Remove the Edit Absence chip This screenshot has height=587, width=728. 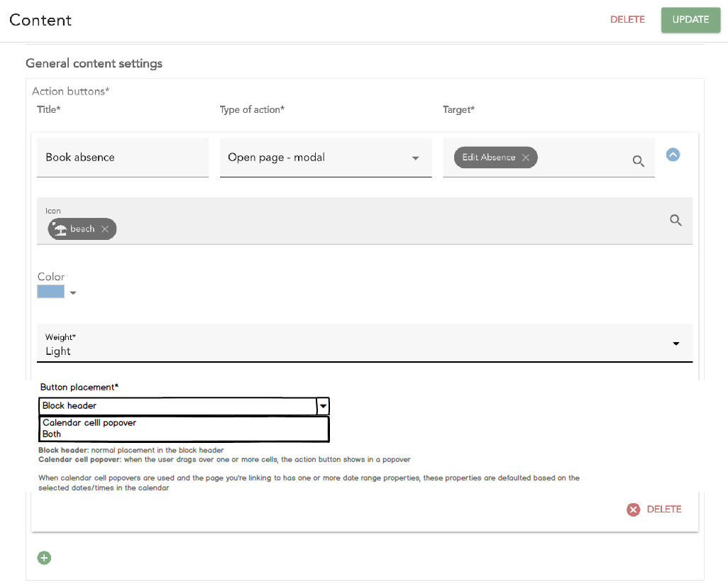(526, 158)
